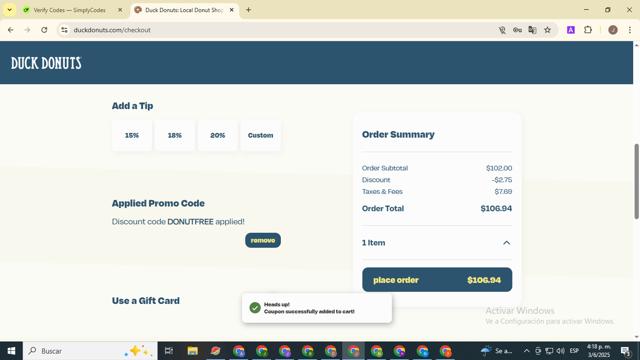The width and height of the screenshot is (640, 360).
Task: Click the 'Order Total' label
Action: pyautogui.click(x=383, y=209)
